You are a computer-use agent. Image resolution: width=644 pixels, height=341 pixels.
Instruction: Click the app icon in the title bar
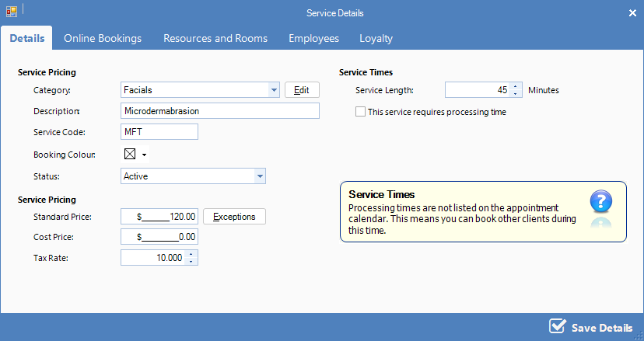pyautogui.click(x=11, y=12)
